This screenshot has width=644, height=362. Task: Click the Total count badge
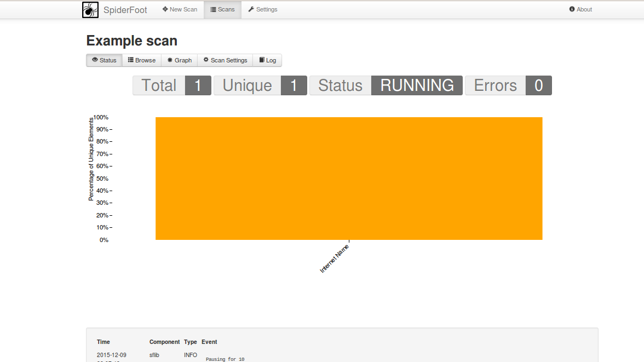coord(198,85)
